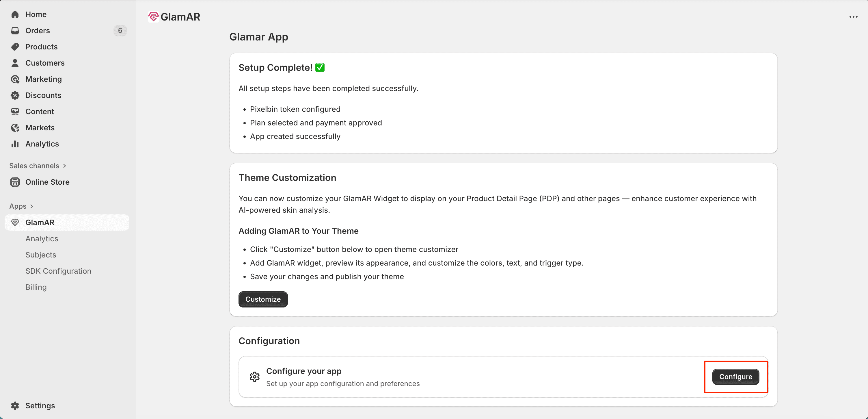Click the Discounts badge icon

point(15,95)
